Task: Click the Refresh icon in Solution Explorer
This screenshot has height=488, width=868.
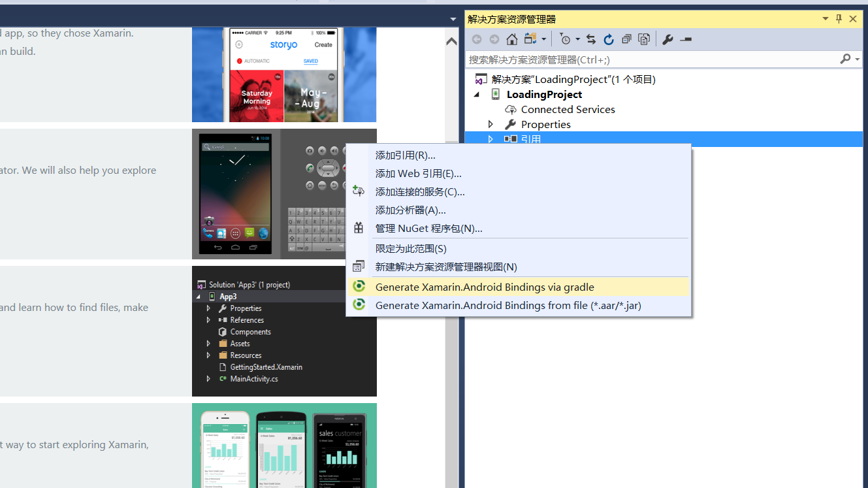Action: click(609, 39)
